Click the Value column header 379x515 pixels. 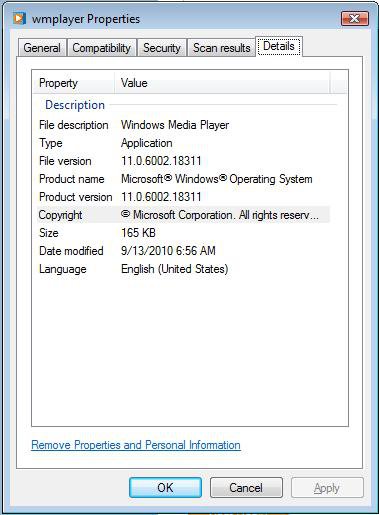tap(222, 83)
